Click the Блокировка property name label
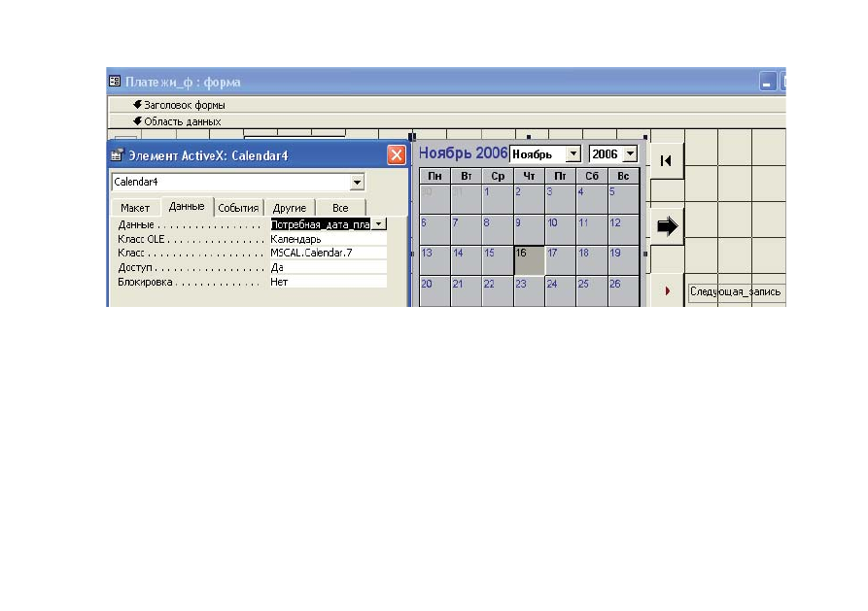 145,282
